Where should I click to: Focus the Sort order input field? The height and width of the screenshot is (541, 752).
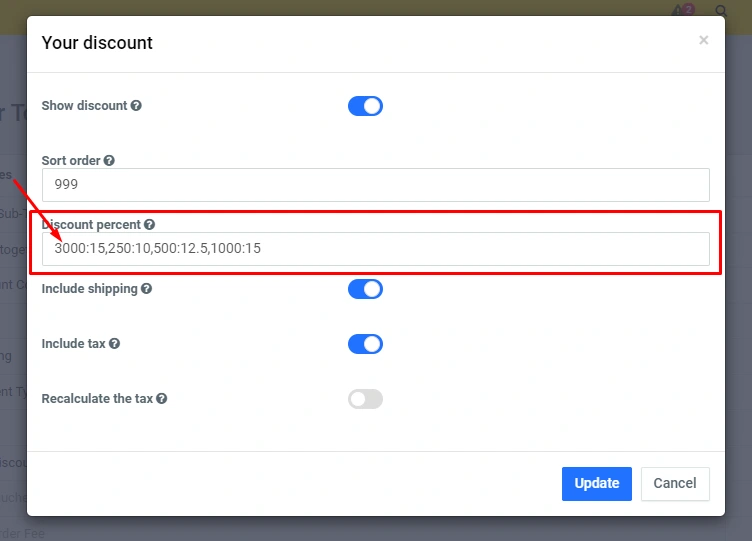(x=375, y=184)
